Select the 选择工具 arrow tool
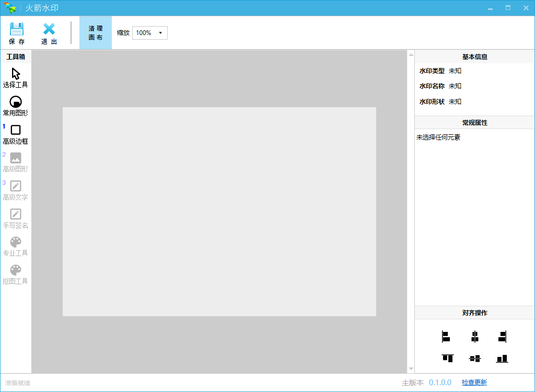Screen dimensions: 535x392 pyautogui.click(x=16, y=78)
